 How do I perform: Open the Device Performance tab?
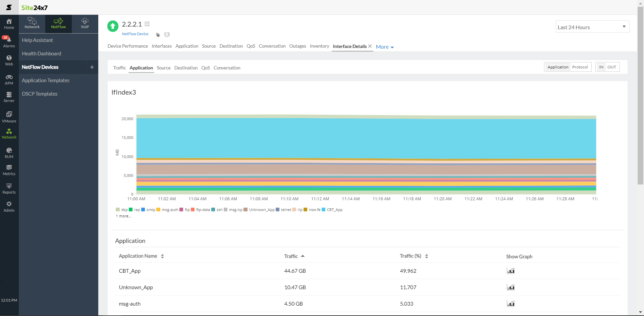coord(127,46)
